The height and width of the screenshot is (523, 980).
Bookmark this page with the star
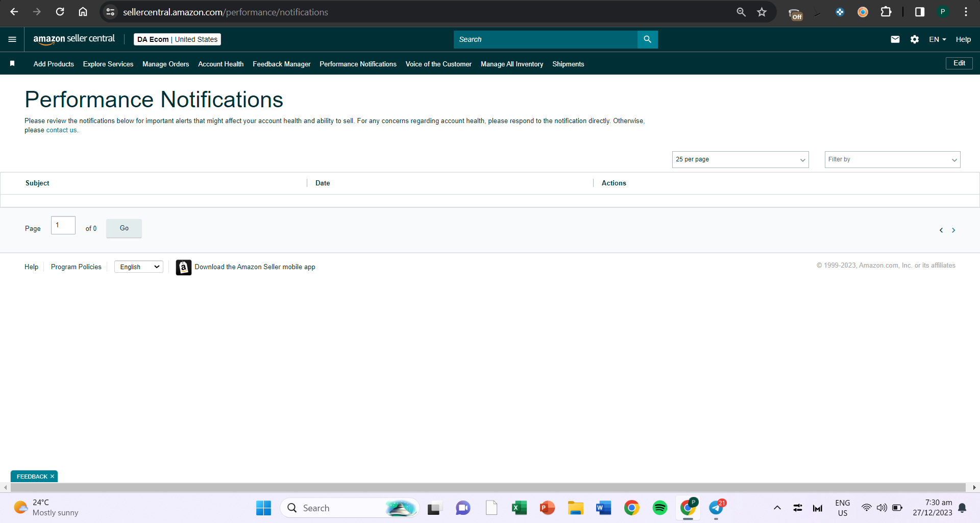tap(762, 12)
